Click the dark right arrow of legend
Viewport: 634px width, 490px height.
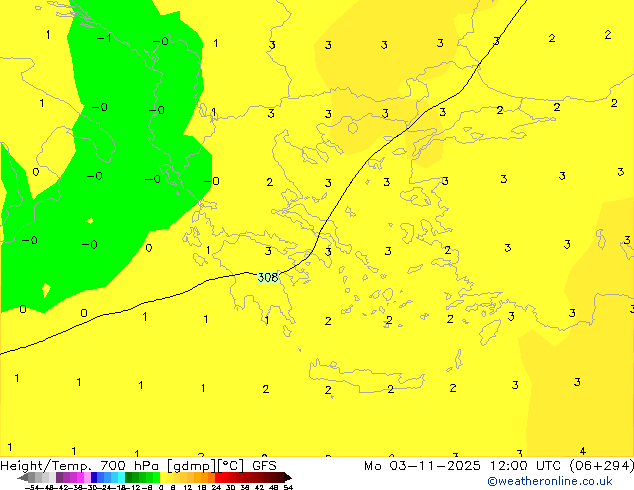[287, 478]
